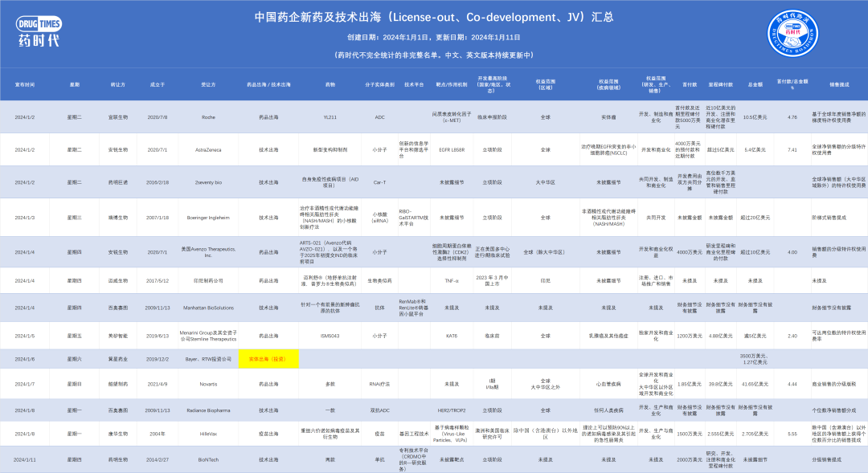Click the round DrugTimes Roadshow seal logo
This screenshot has width=868, height=473.
792,33
